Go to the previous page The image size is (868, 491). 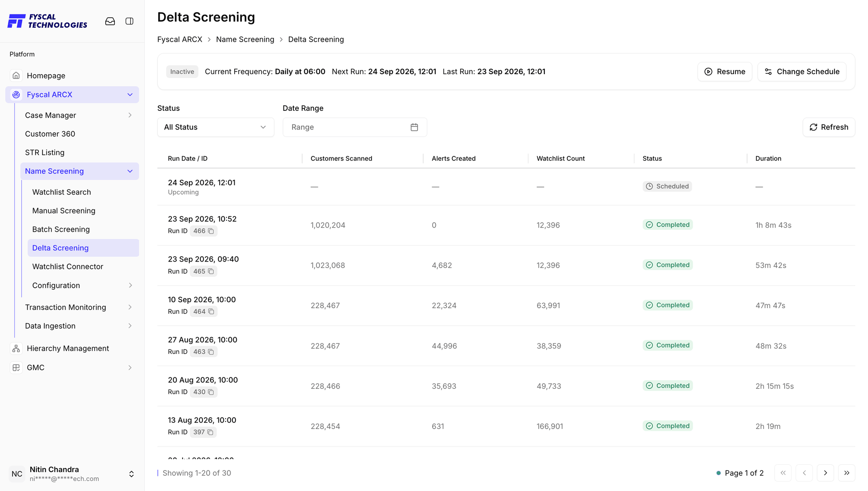click(x=804, y=473)
